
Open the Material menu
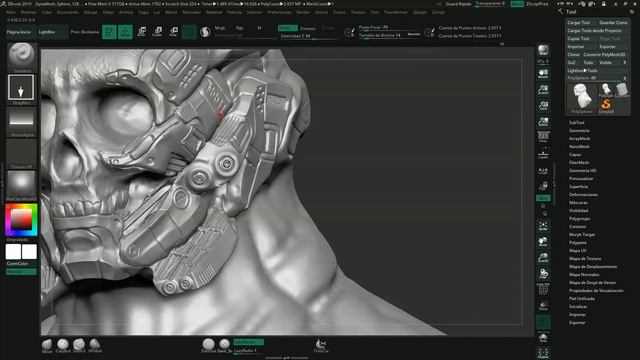[214, 13]
